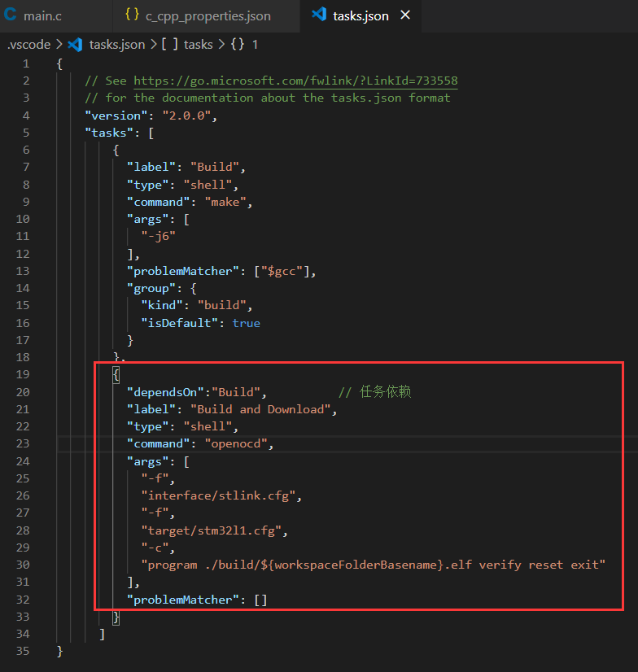Click the "group" key on line 14
The height and width of the screenshot is (672, 638).
pyautogui.click(x=151, y=289)
